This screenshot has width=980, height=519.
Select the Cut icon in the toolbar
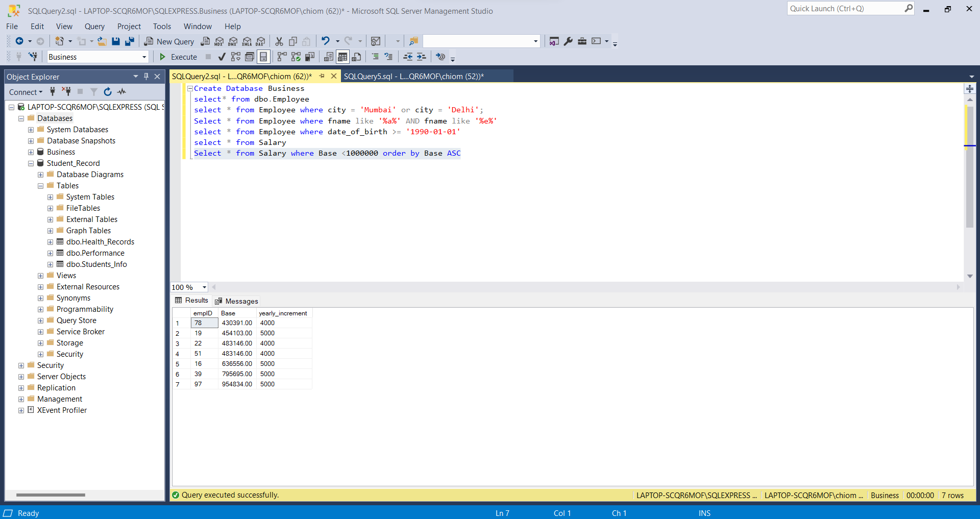point(279,41)
